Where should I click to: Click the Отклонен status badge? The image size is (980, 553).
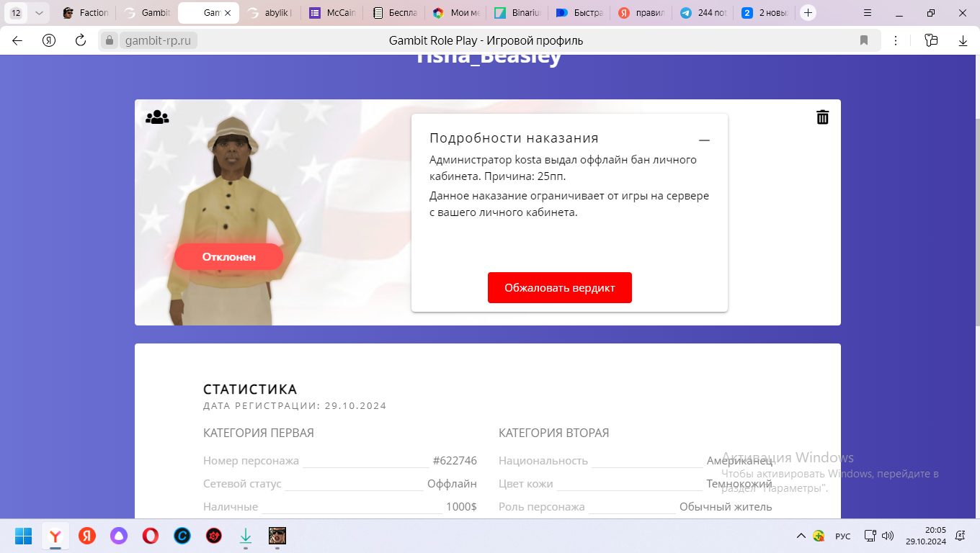tap(228, 257)
